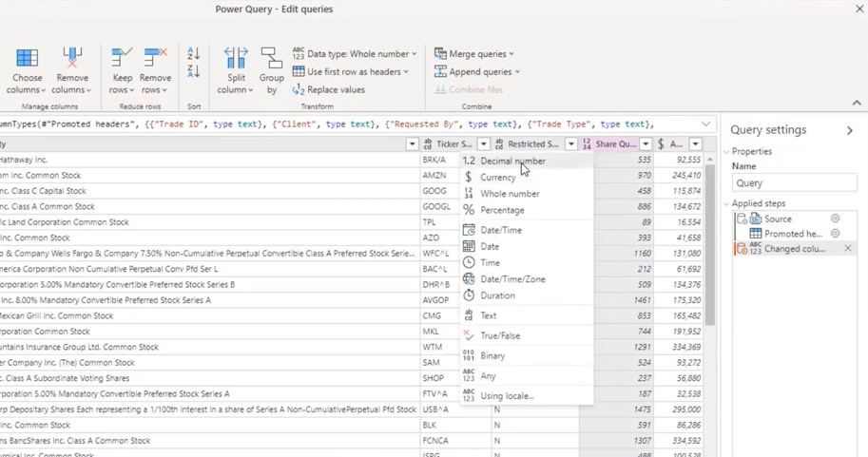868x457 pixels.
Task: Click the Replace values button
Action: click(329, 89)
